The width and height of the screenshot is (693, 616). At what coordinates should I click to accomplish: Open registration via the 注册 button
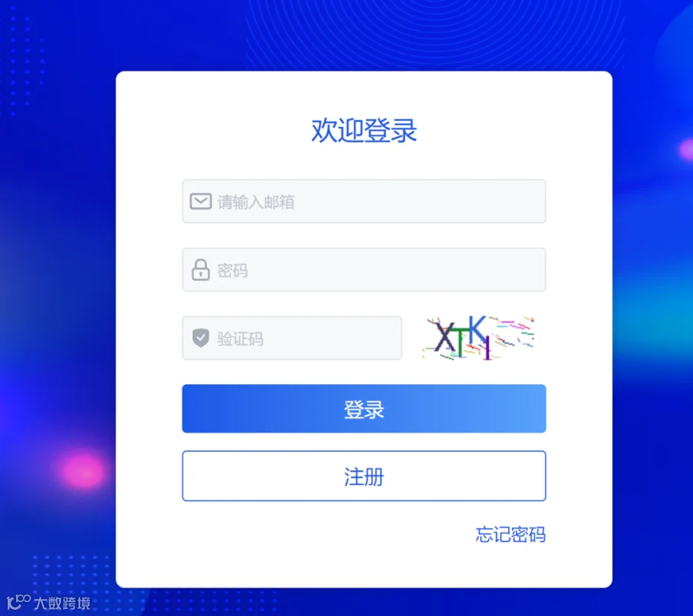[363, 476]
